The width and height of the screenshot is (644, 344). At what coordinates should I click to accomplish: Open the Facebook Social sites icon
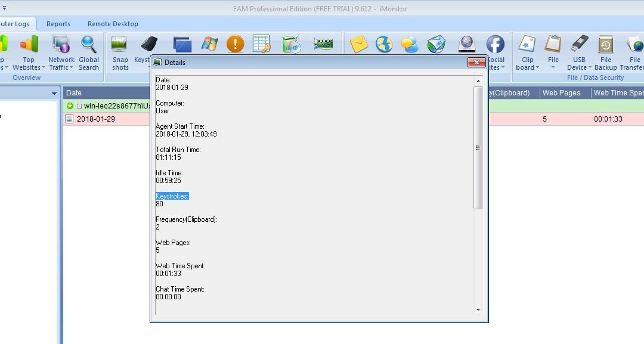(x=496, y=44)
